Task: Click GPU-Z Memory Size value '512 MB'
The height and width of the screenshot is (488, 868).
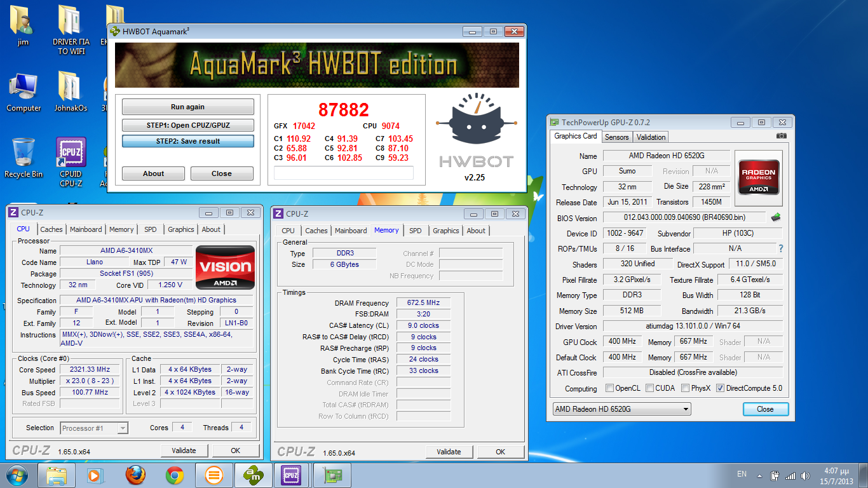Action: pos(632,311)
